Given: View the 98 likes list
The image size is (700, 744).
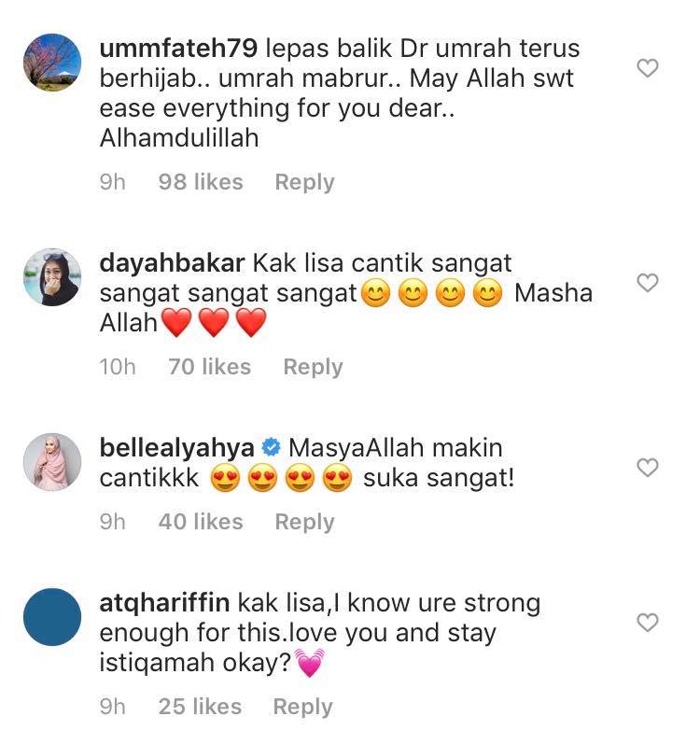Looking at the screenshot, I should coord(201,182).
